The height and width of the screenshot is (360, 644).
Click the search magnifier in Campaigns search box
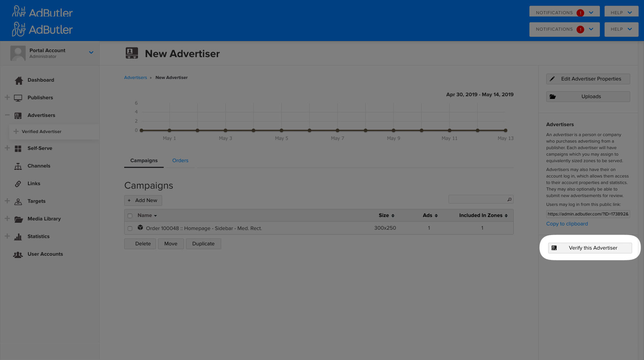click(x=509, y=199)
